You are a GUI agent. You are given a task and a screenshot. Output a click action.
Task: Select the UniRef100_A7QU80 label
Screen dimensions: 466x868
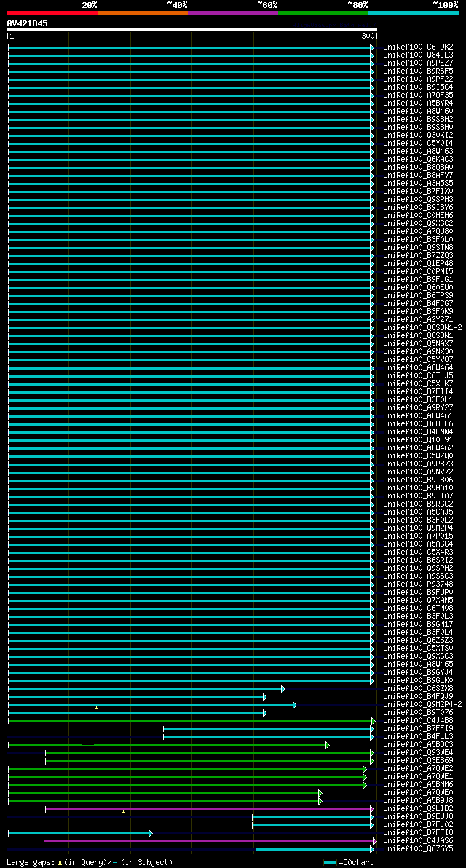tap(418, 231)
